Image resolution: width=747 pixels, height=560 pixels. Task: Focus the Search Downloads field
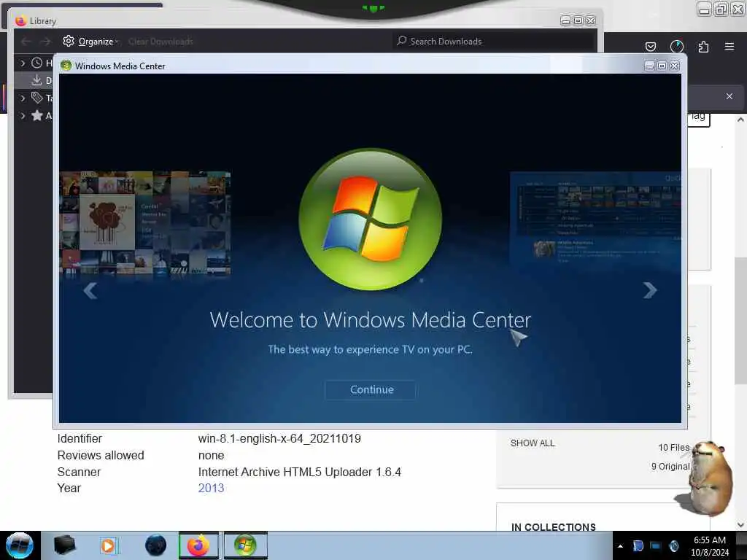click(x=493, y=42)
